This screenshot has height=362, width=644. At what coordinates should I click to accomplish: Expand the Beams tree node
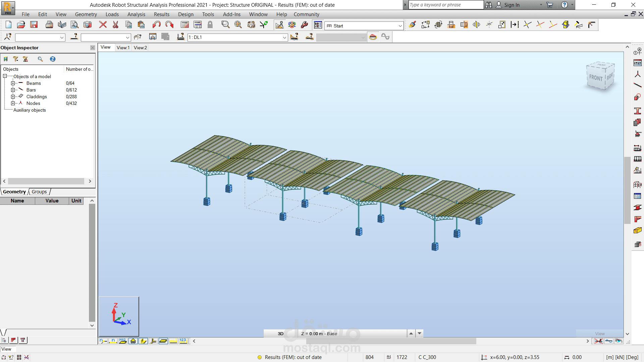pyautogui.click(x=13, y=83)
